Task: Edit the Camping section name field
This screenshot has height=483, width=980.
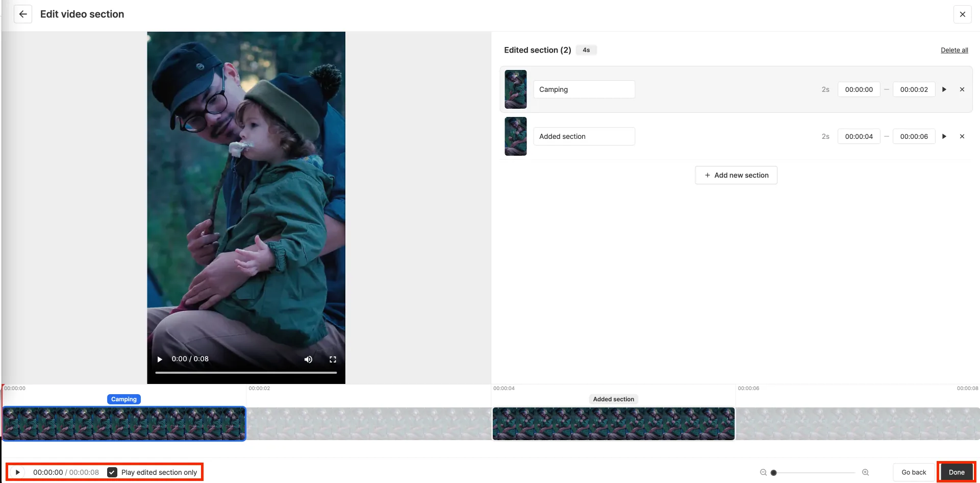Action: (584, 89)
